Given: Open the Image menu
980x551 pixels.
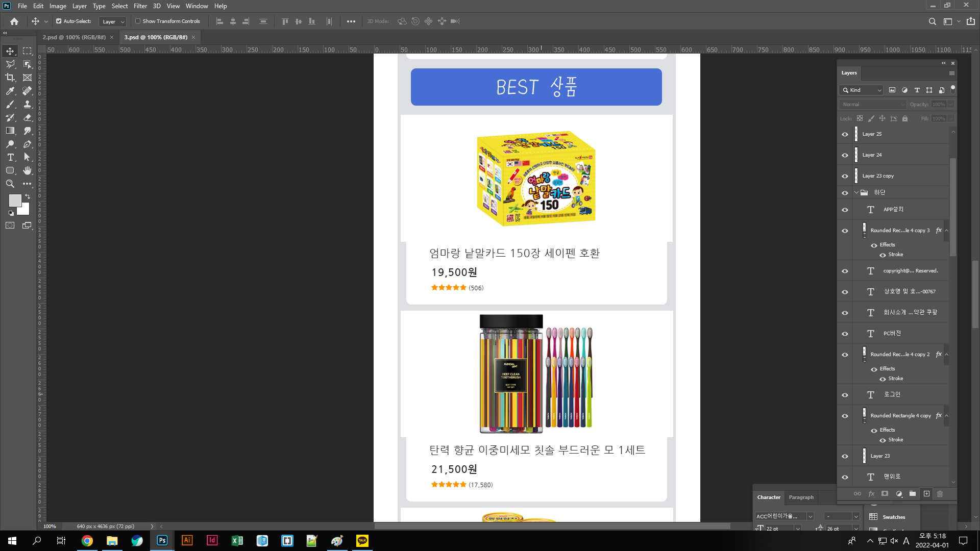Looking at the screenshot, I should pyautogui.click(x=58, y=6).
